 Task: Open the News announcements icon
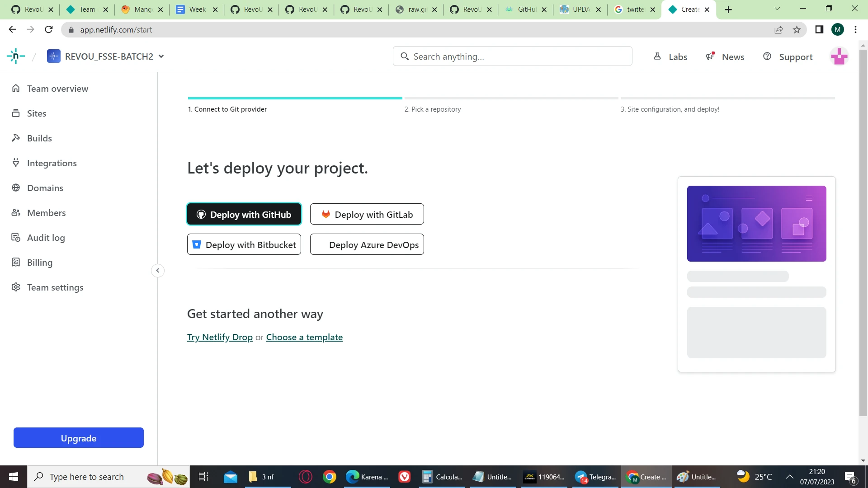710,56
